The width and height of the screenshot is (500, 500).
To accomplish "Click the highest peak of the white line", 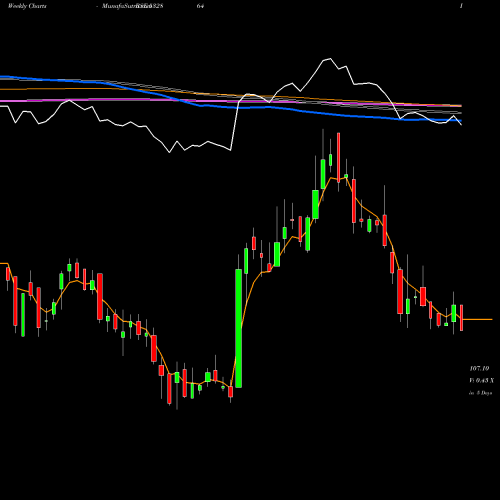I will click(330, 59).
